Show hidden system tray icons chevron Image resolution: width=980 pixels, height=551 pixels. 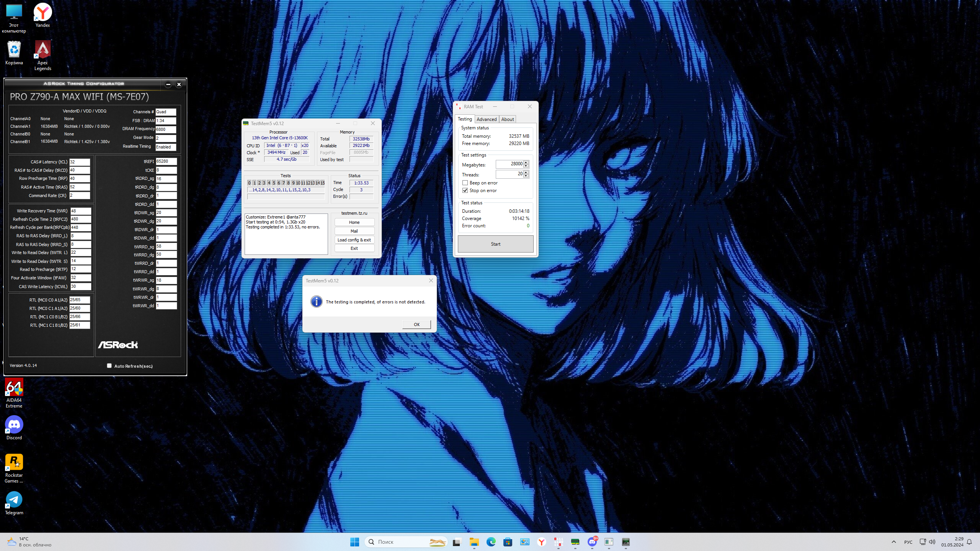pos(893,542)
